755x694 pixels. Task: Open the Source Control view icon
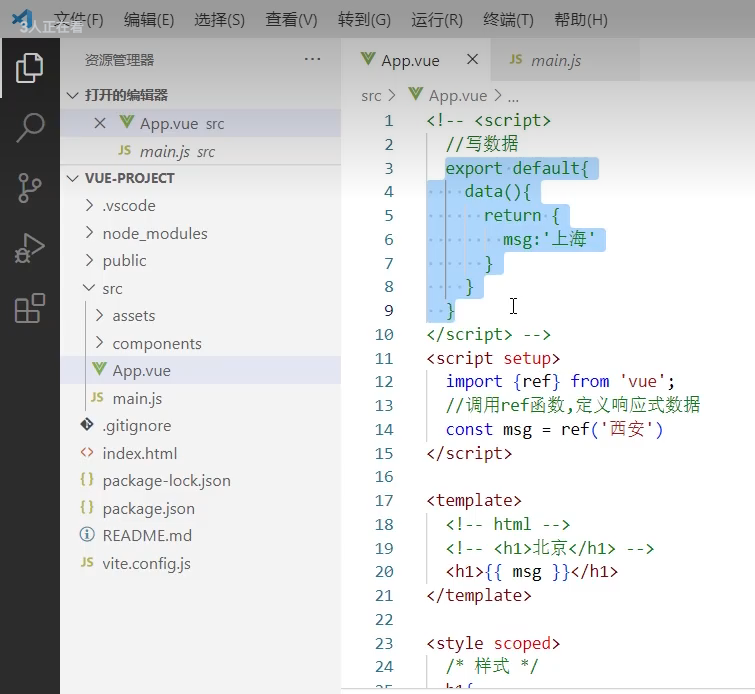coord(29,188)
